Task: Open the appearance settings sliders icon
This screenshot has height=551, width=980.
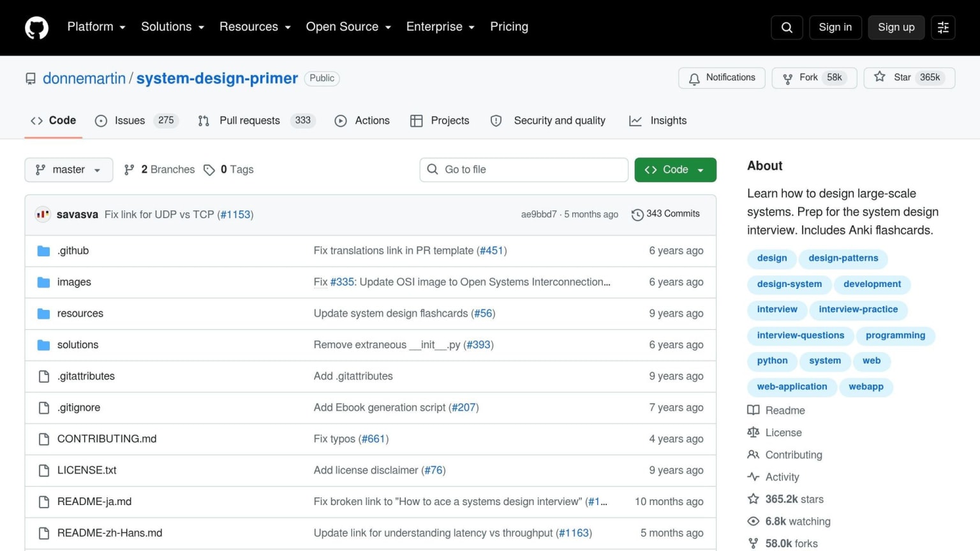Action: tap(943, 27)
